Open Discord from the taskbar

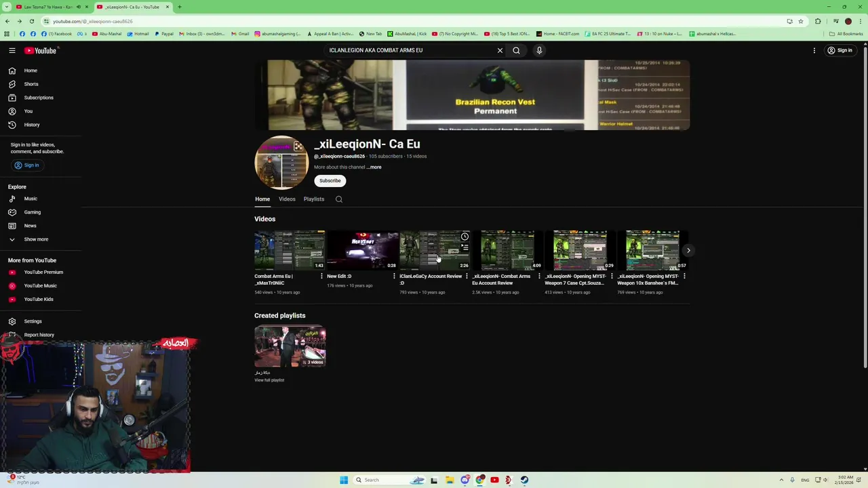coord(465,480)
